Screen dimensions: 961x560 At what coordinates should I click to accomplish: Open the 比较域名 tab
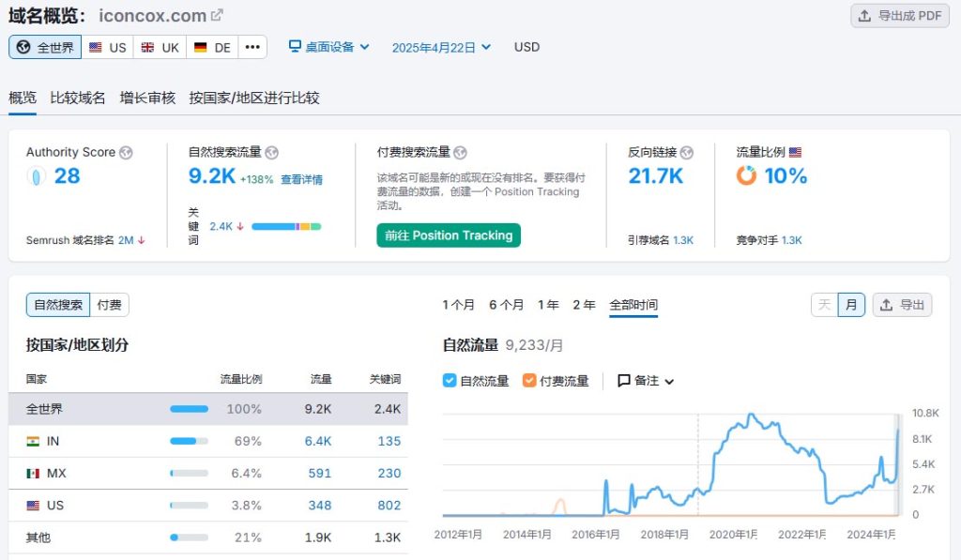(78, 98)
